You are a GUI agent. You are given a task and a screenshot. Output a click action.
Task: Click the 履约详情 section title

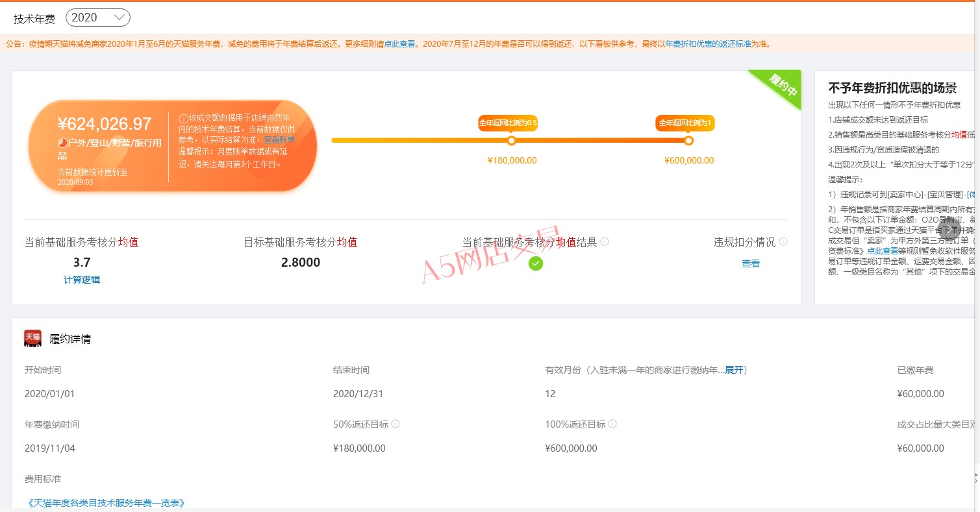[x=70, y=339]
